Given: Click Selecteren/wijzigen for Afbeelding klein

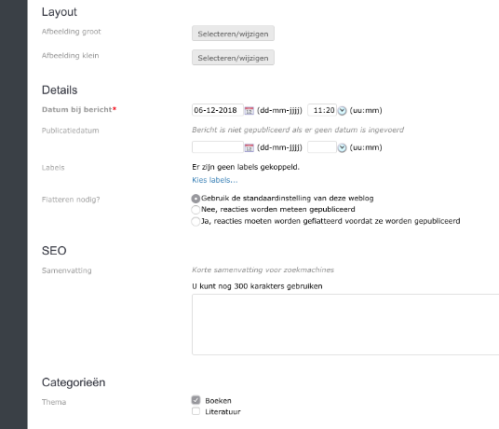Looking at the screenshot, I should pos(233,58).
